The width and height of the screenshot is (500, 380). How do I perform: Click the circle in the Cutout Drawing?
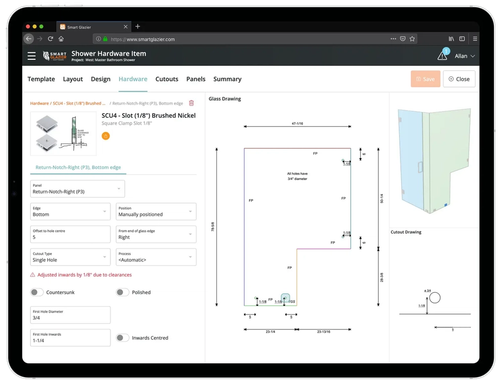pos(435,298)
